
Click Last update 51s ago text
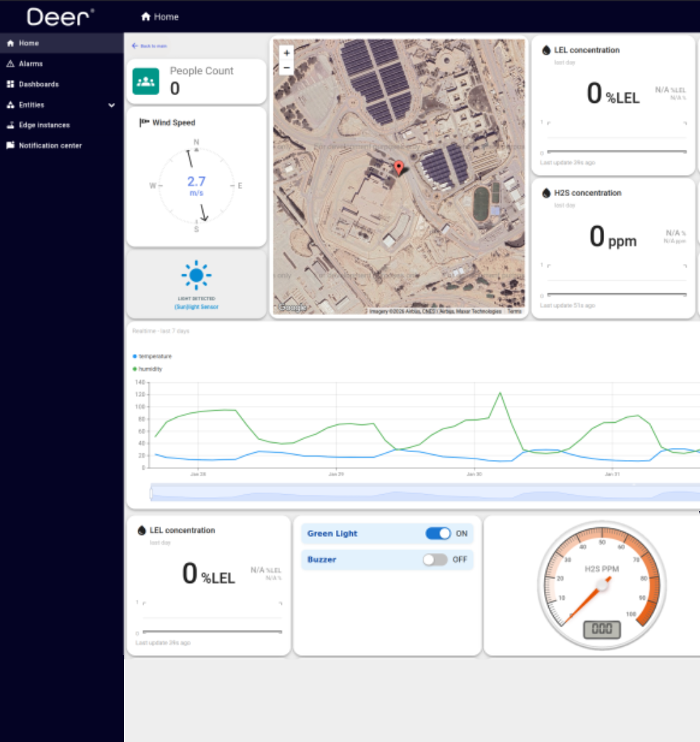click(x=568, y=306)
